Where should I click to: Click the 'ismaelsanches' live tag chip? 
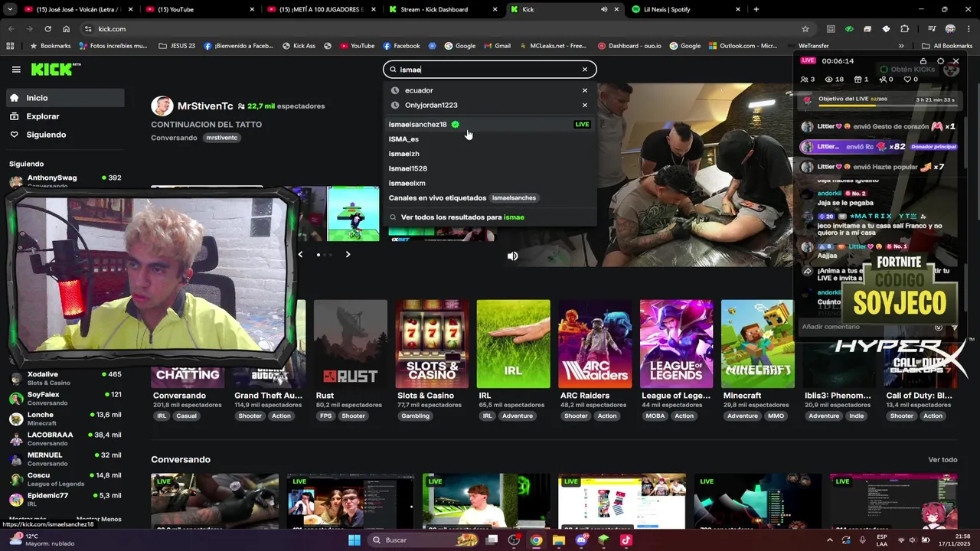514,197
